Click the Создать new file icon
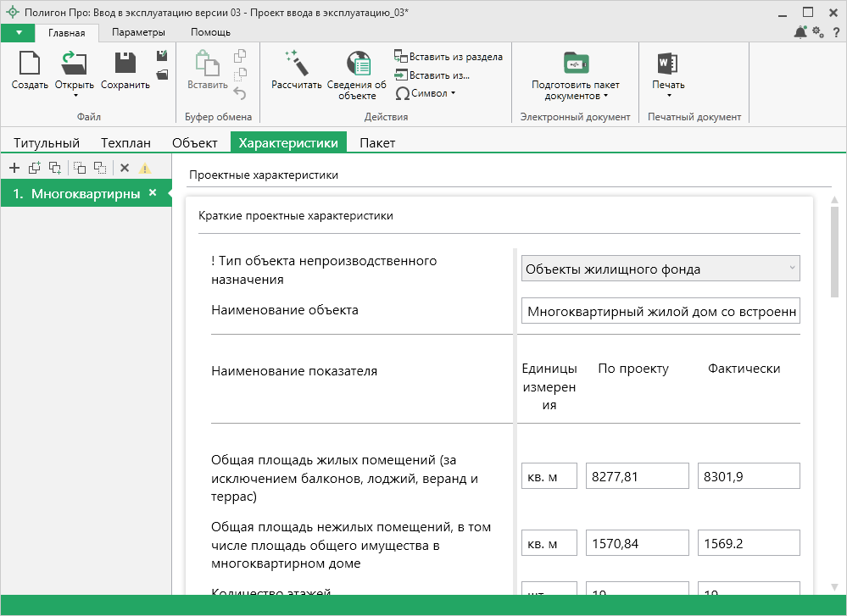Viewport: 847px width, 616px height. 30,64
